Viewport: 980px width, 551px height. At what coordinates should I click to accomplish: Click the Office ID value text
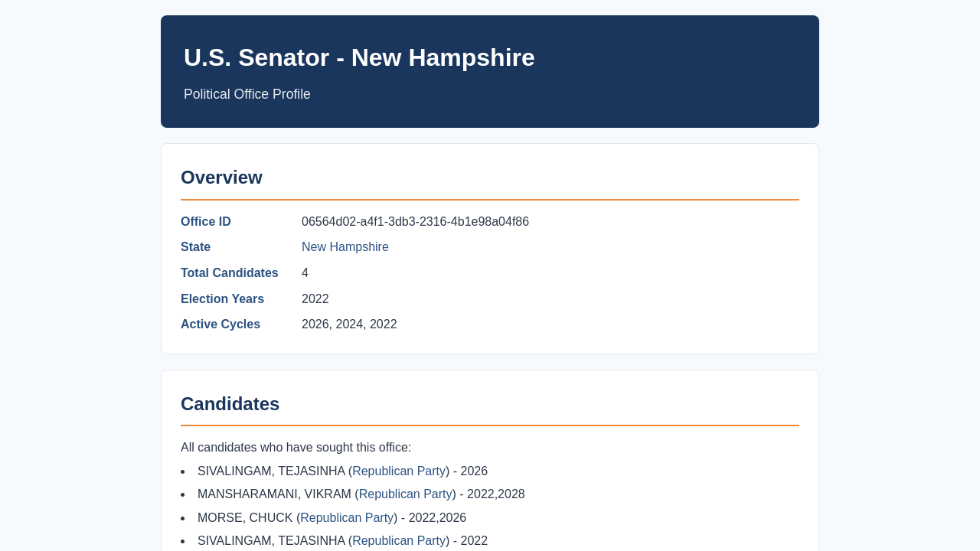point(415,222)
